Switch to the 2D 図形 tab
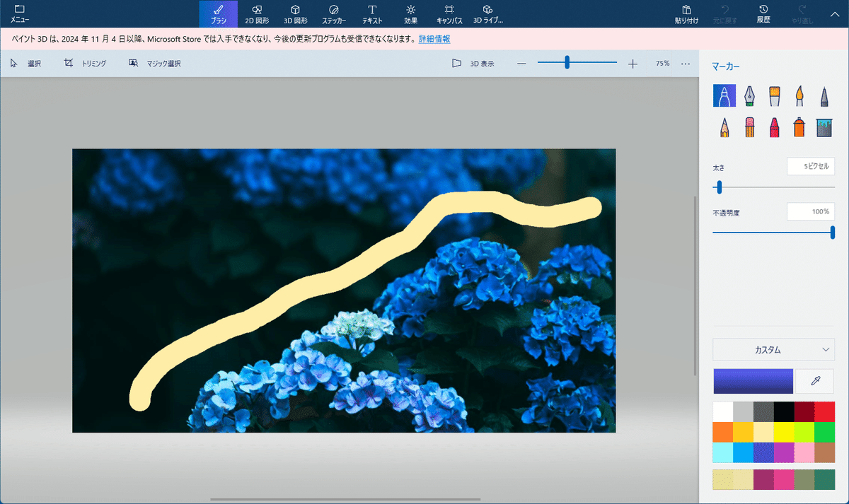This screenshot has height=504, width=849. (257, 13)
